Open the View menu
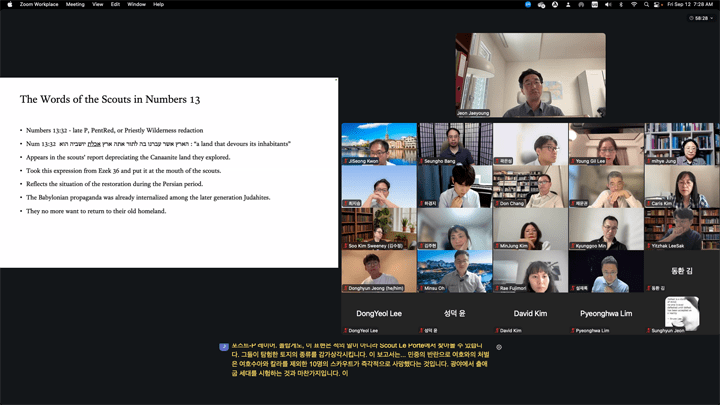Image resolution: width=720 pixels, height=405 pixels. (98, 4)
